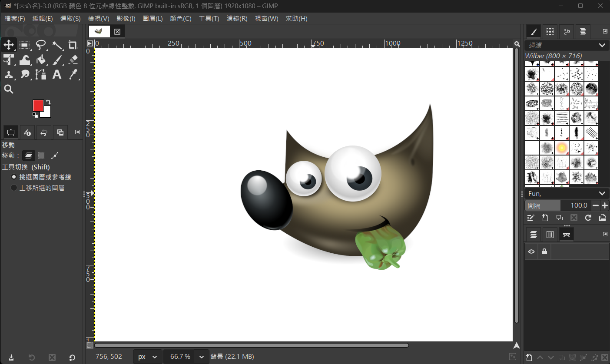The height and width of the screenshot is (364, 610).
Task: Select the Move tool in the toolbox
Action: [x=9, y=45]
